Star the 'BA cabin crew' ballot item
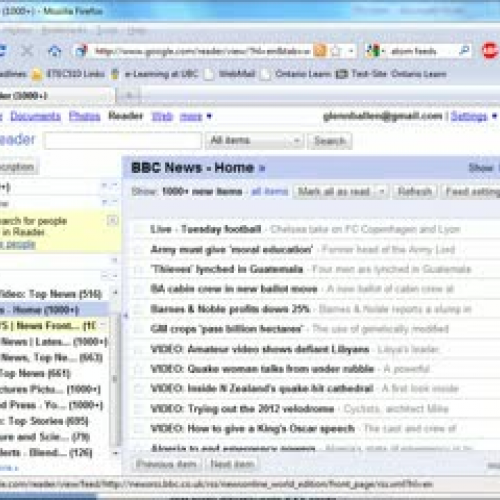The width and height of the screenshot is (500, 500). (138, 289)
